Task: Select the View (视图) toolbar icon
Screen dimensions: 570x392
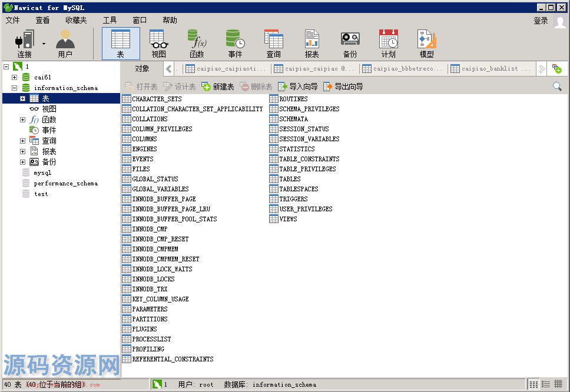Action: tap(159, 44)
